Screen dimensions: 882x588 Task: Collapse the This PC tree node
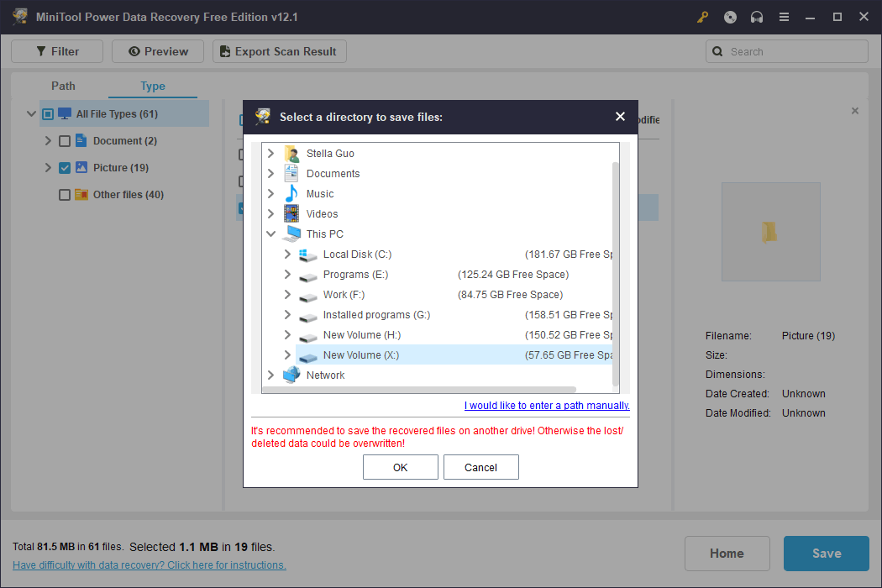click(270, 234)
